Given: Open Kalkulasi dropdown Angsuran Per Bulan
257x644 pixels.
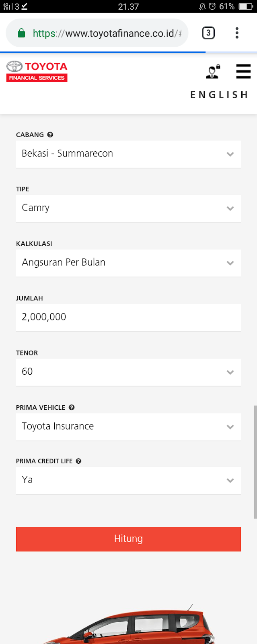Looking at the screenshot, I should 128,263.
